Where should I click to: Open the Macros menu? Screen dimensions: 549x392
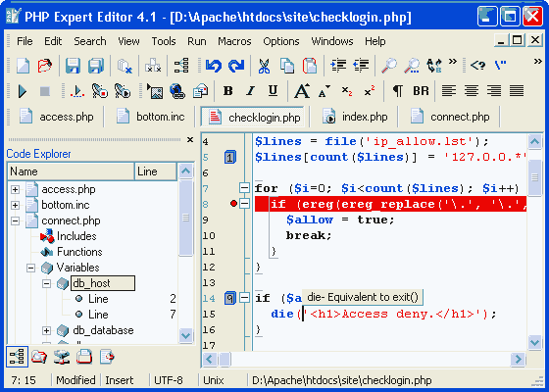[234, 41]
